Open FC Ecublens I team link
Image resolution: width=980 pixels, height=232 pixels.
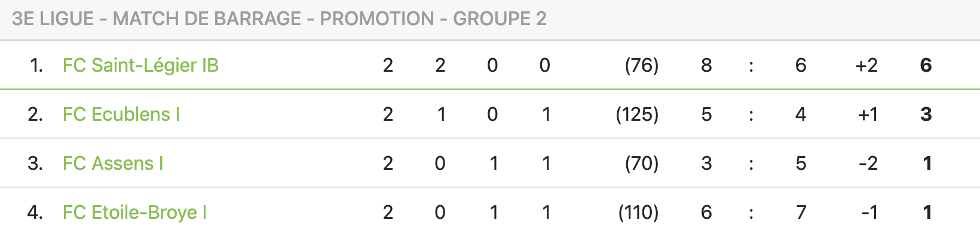tap(121, 114)
